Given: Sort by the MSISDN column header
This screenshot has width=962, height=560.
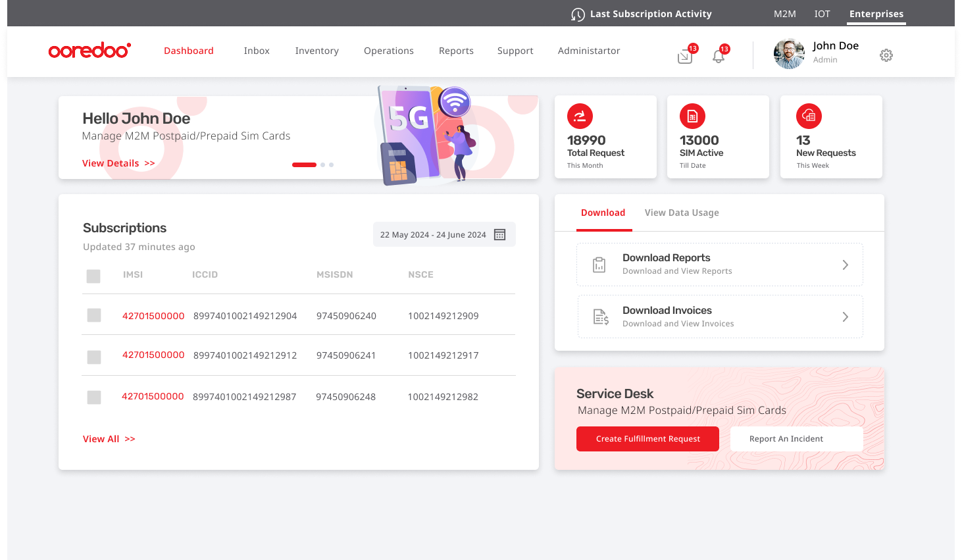Looking at the screenshot, I should (335, 274).
